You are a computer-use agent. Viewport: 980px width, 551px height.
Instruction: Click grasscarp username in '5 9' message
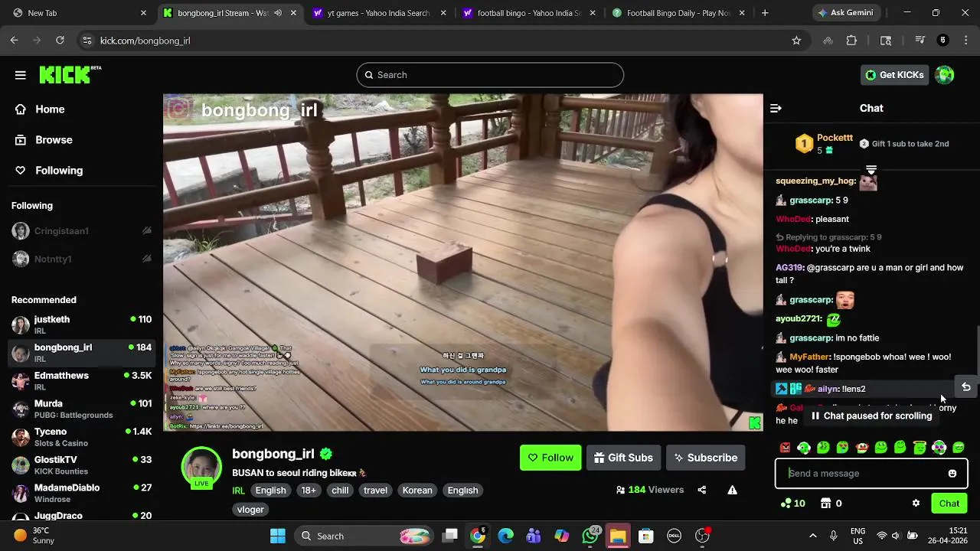point(811,201)
